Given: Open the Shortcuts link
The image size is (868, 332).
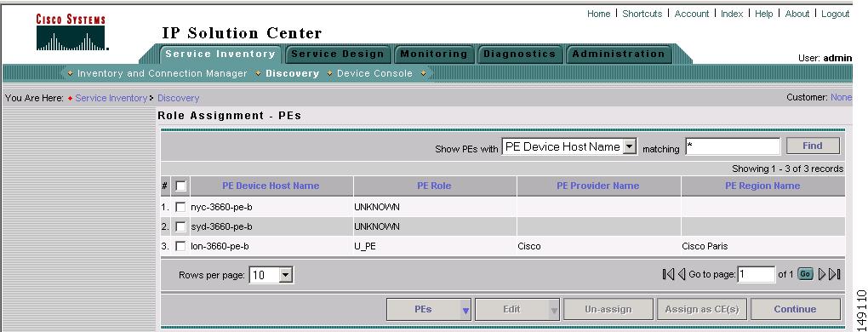Looking at the screenshot, I should tap(642, 14).
